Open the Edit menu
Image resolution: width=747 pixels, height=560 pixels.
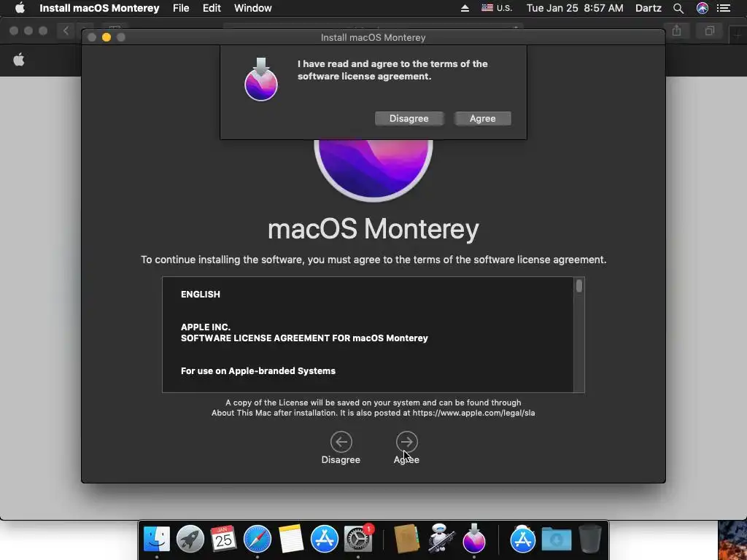point(212,8)
